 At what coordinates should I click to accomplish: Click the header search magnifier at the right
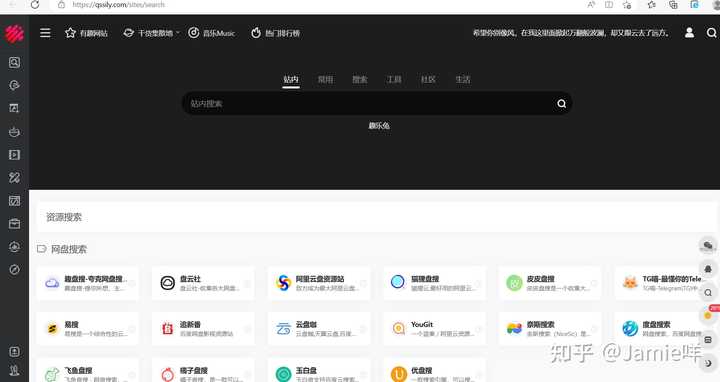(x=712, y=33)
